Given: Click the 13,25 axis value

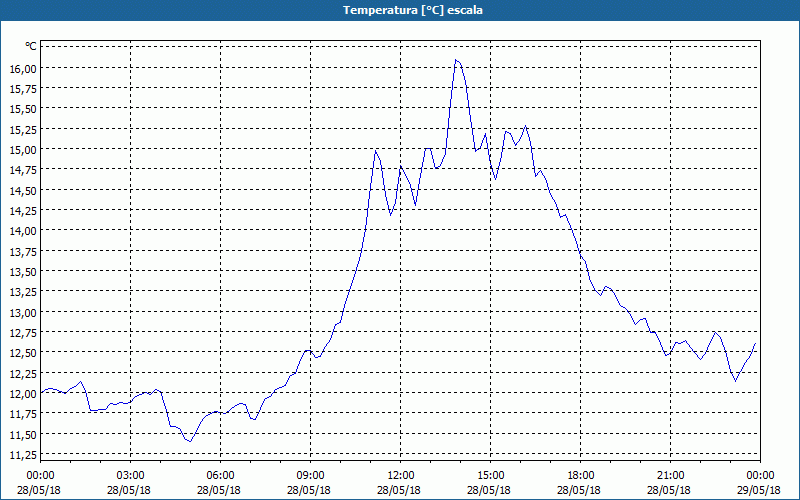Looking at the screenshot, I should point(23,292).
